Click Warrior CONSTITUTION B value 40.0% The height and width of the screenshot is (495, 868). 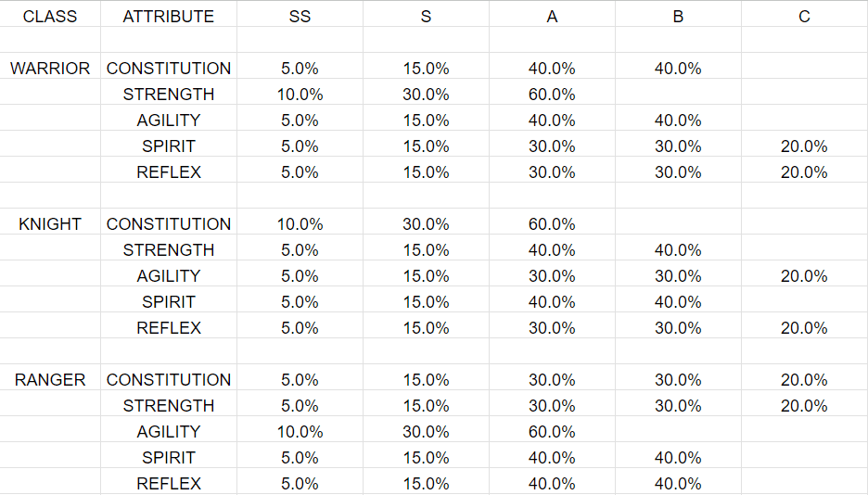tap(678, 68)
